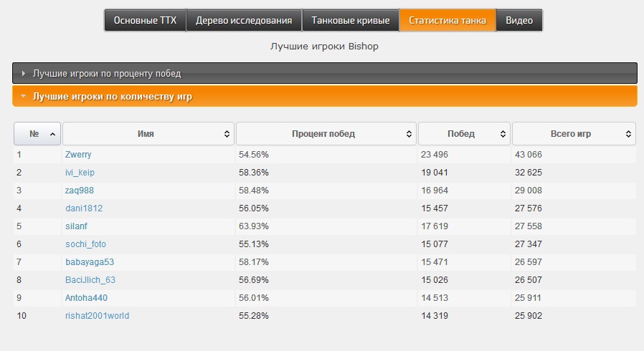Select the Статистика танка tab

(448, 20)
